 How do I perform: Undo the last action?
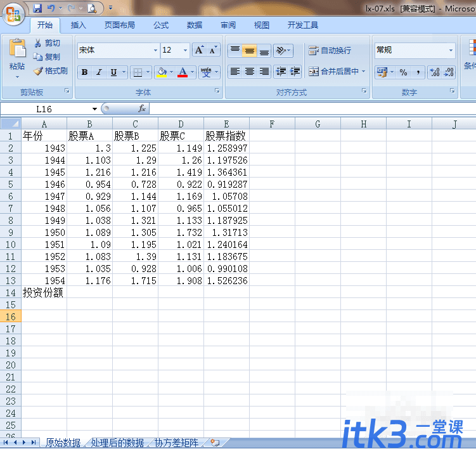(51, 8)
